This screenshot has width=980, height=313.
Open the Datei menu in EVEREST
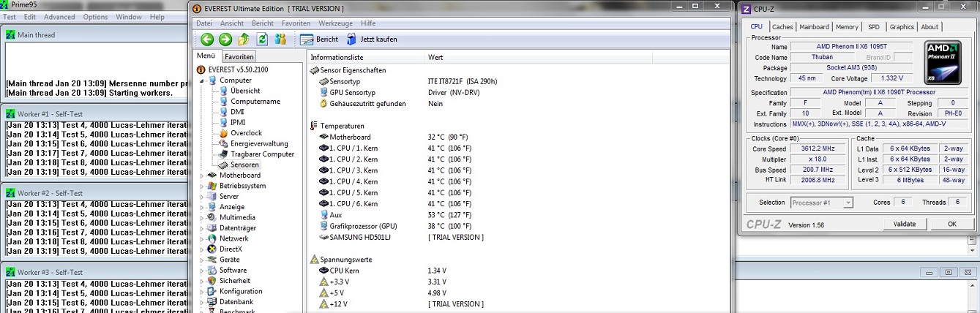point(203,23)
